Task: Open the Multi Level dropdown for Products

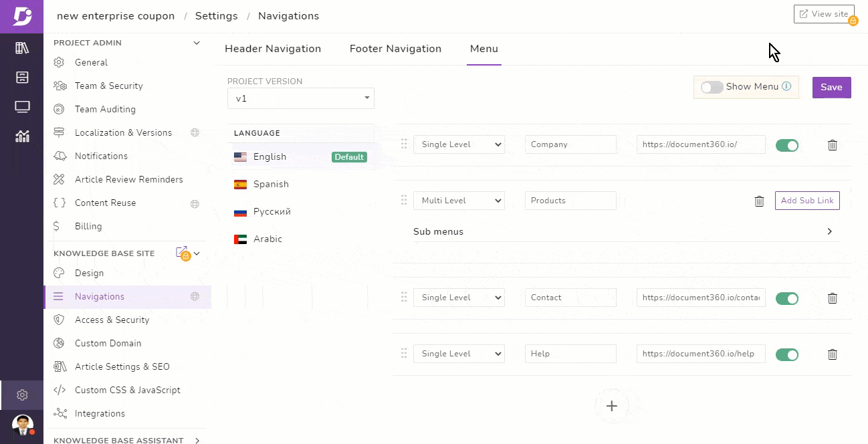Action: tap(459, 200)
